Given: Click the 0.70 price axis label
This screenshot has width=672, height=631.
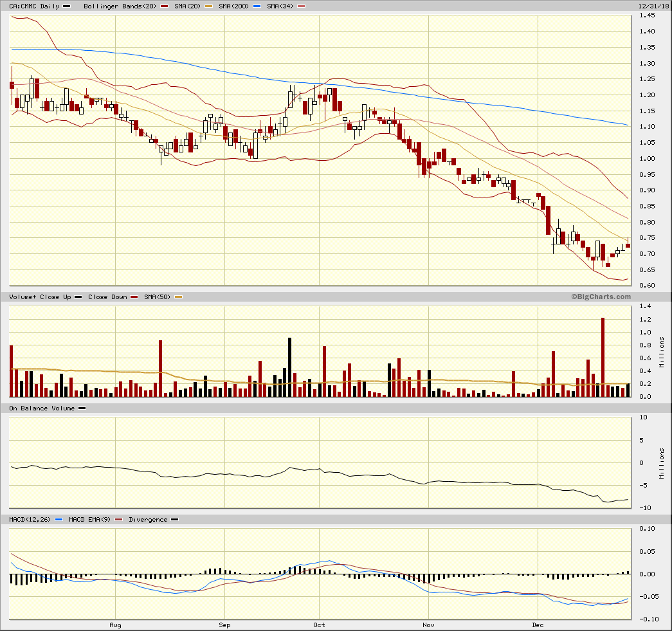Looking at the screenshot, I should click(x=647, y=254).
